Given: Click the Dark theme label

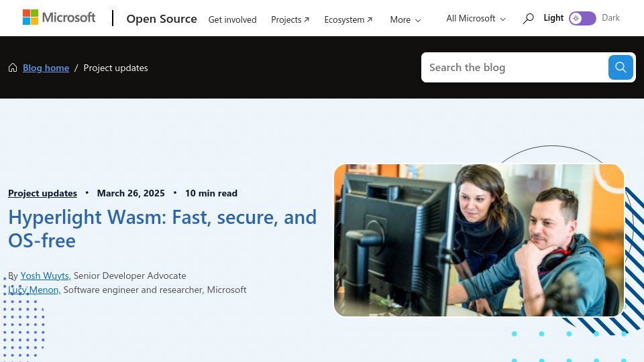Looking at the screenshot, I should [610, 17].
